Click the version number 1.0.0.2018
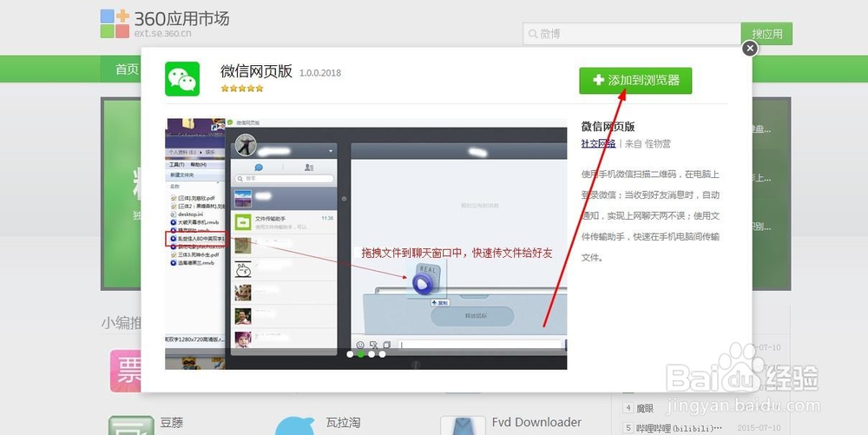868x435 pixels. point(320,73)
